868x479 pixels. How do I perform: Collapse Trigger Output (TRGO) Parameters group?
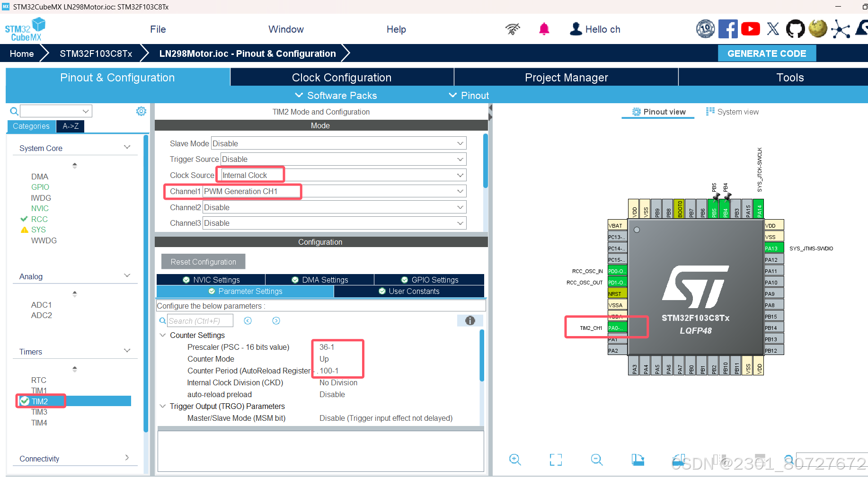click(162, 406)
